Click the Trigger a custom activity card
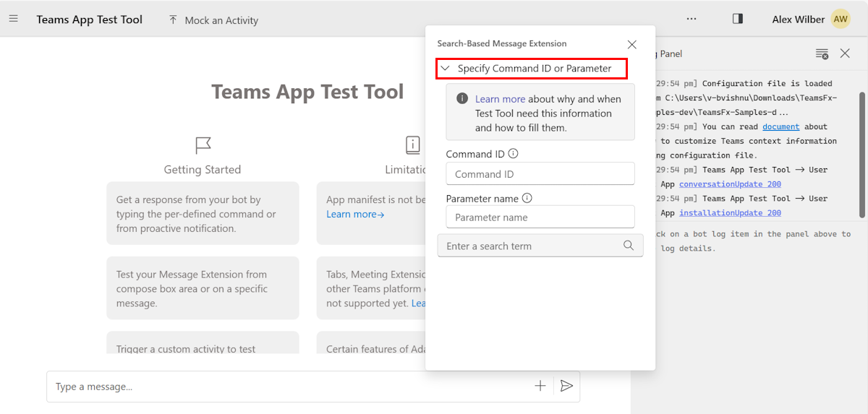 (x=203, y=342)
